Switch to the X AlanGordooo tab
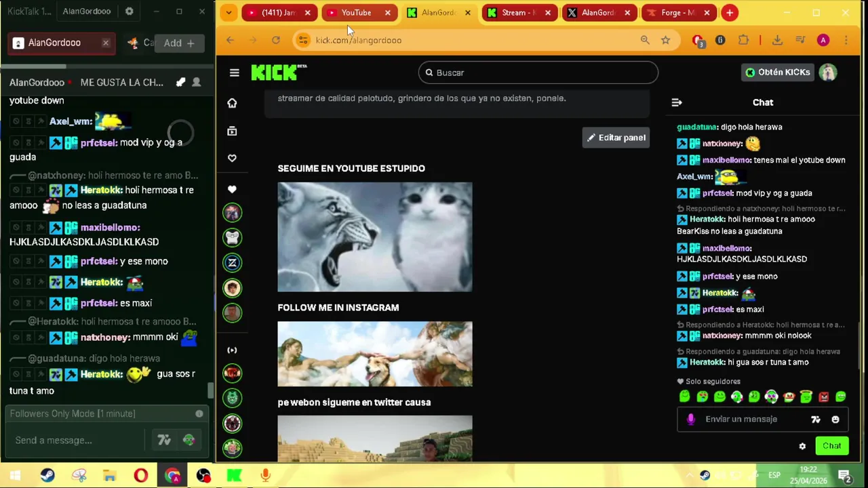The image size is (868, 488). coord(599,12)
